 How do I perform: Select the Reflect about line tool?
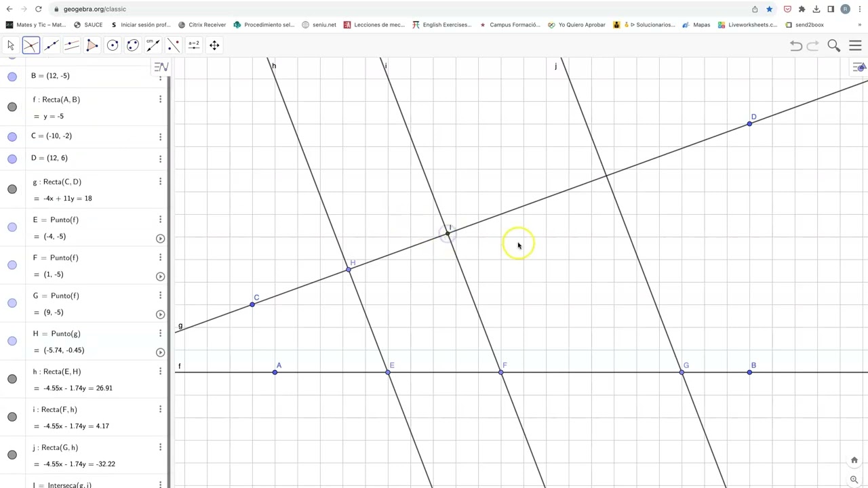point(174,45)
